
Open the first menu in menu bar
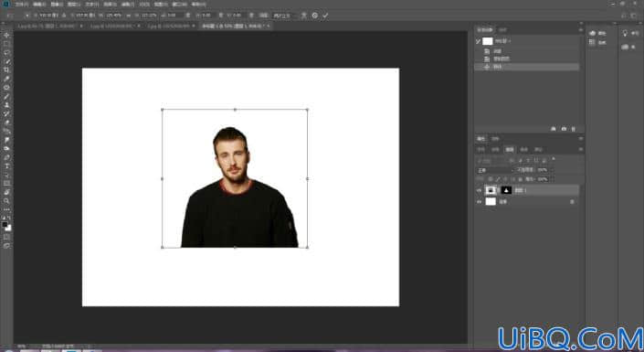click(22, 4)
